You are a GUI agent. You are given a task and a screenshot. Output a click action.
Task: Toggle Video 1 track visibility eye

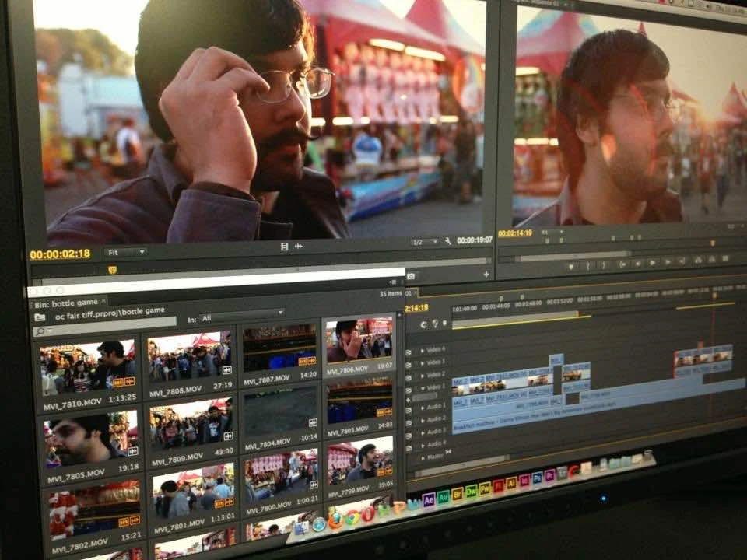[x=408, y=390]
